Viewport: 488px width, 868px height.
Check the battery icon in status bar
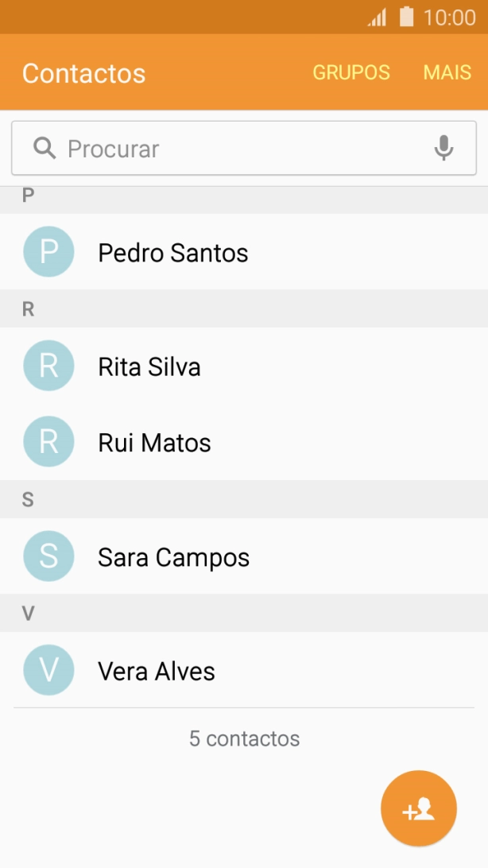pyautogui.click(x=407, y=17)
